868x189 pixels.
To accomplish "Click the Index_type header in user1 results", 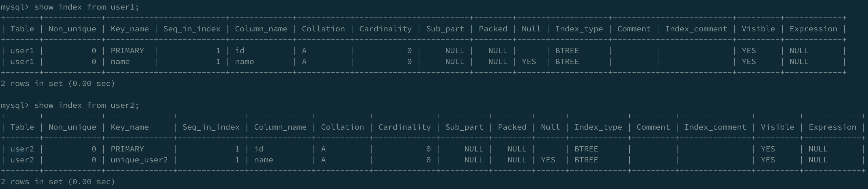I will pos(579,29).
